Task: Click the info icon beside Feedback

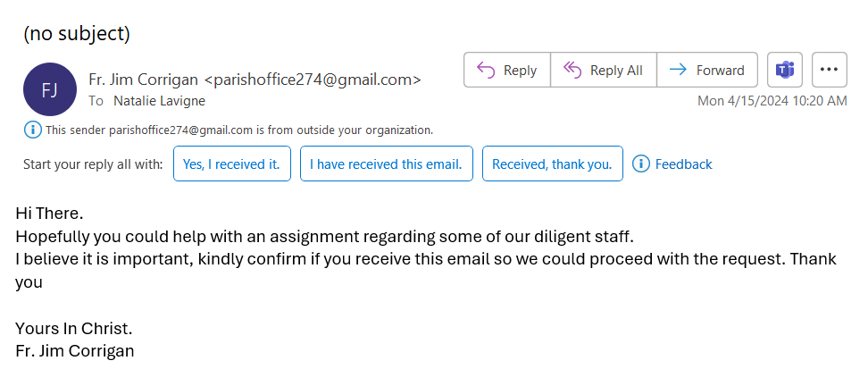Action: pos(640,164)
